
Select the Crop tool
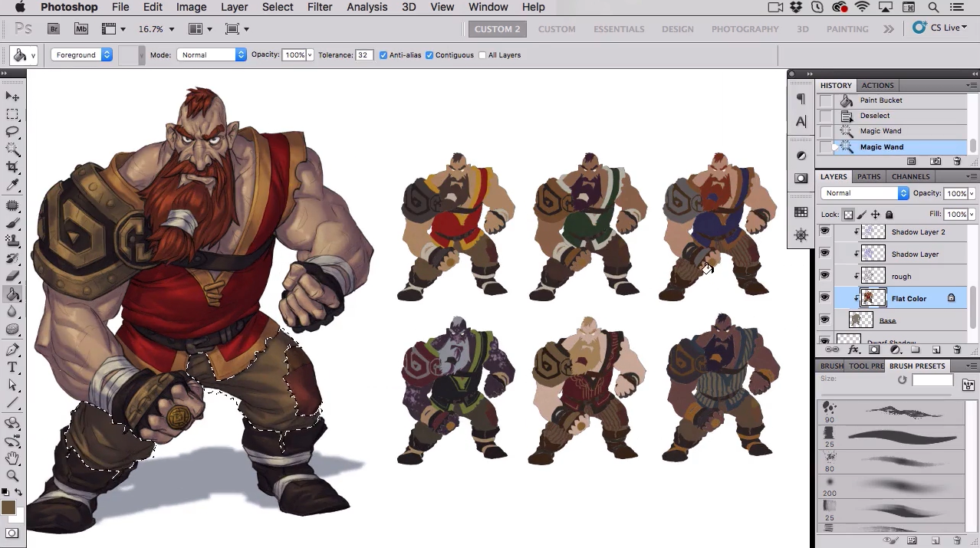click(12, 167)
